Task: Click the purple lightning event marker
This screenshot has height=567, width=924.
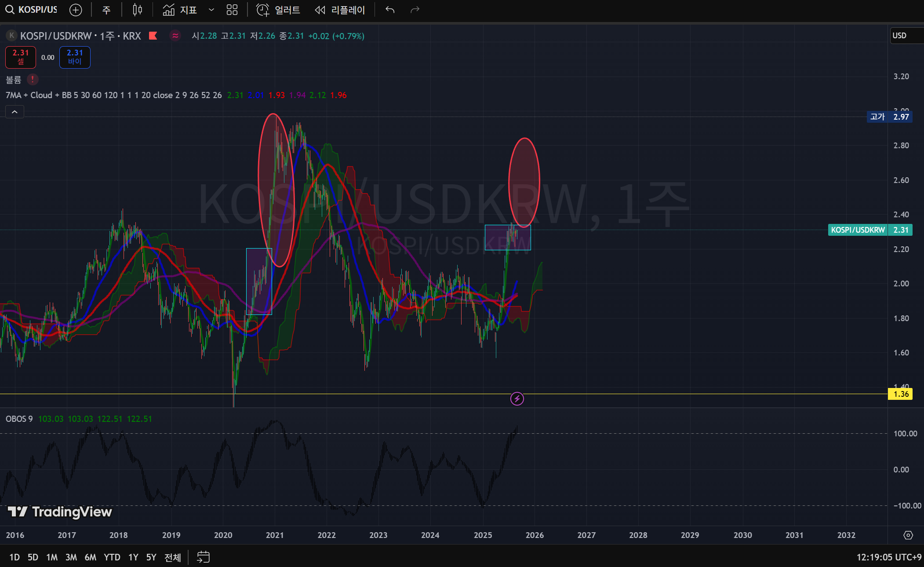Action: pyautogui.click(x=517, y=399)
